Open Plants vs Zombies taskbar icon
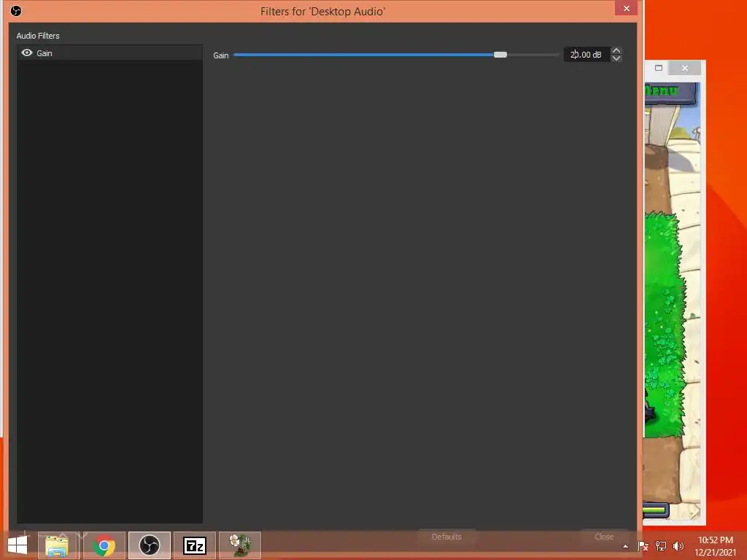This screenshot has height=560, width=747. (x=239, y=545)
